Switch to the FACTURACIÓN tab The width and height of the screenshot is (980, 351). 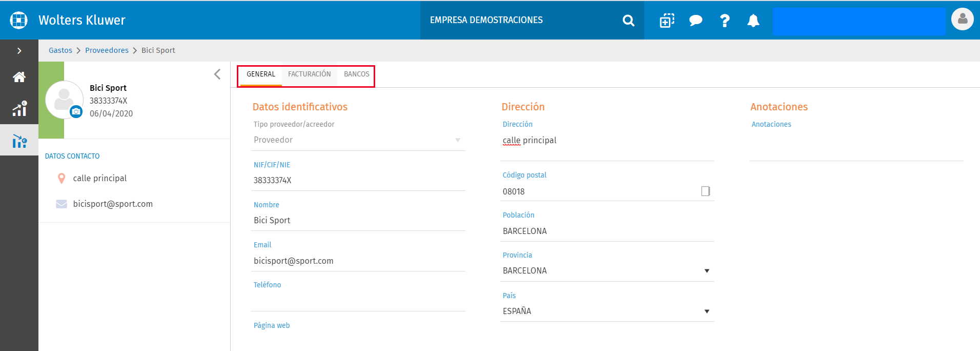pos(310,74)
